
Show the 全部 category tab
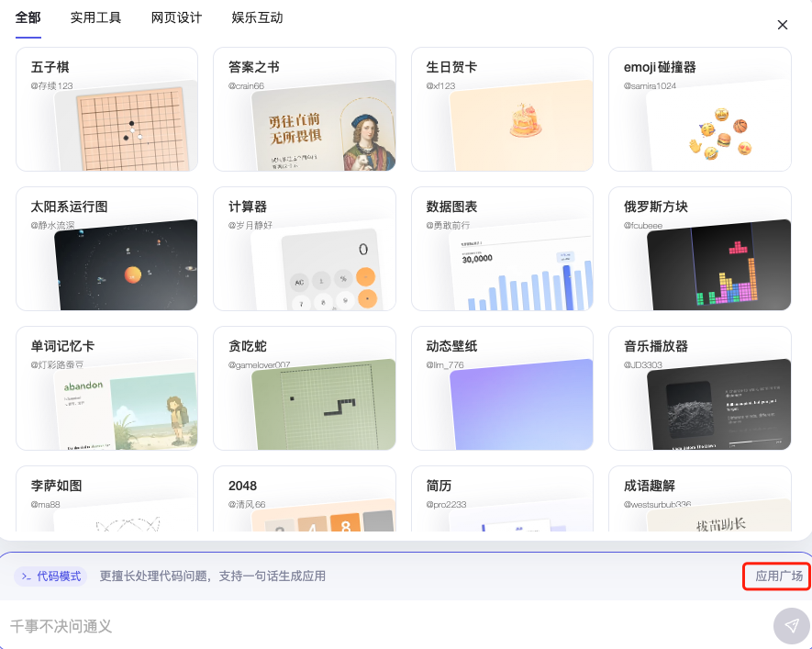click(x=28, y=17)
